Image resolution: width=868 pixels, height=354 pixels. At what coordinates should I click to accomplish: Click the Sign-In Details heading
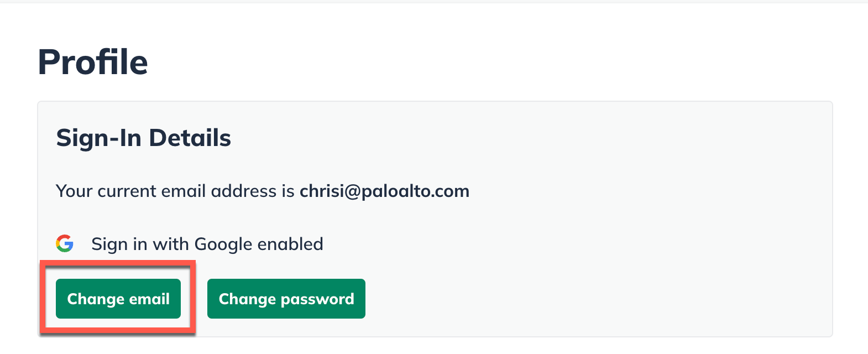point(143,138)
